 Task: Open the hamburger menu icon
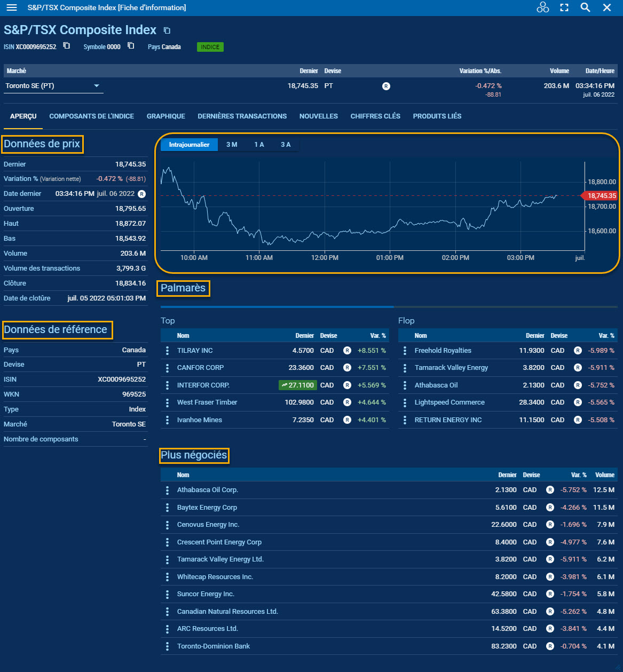tap(11, 7)
